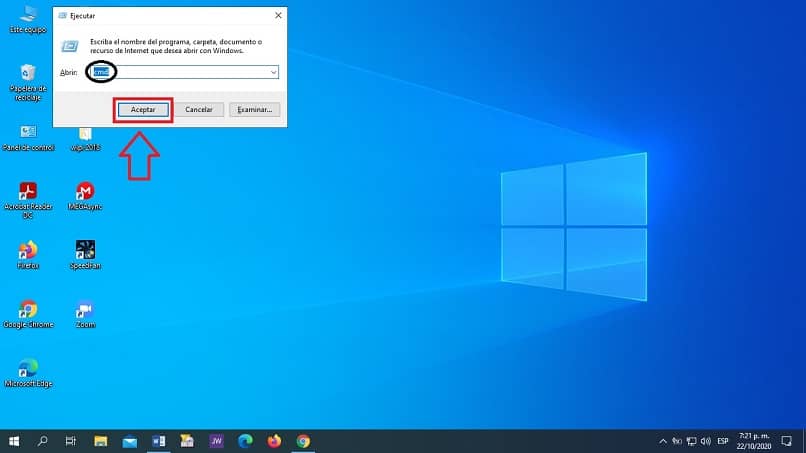Viewport: 806px width, 453px height.
Task: Expand the Abrir combo box dropdown
Action: pos(273,73)
